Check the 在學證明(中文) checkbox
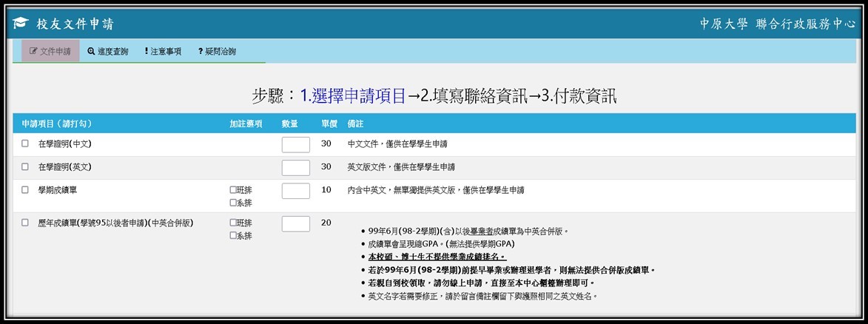The image size is (868, 324). [25, 144]
